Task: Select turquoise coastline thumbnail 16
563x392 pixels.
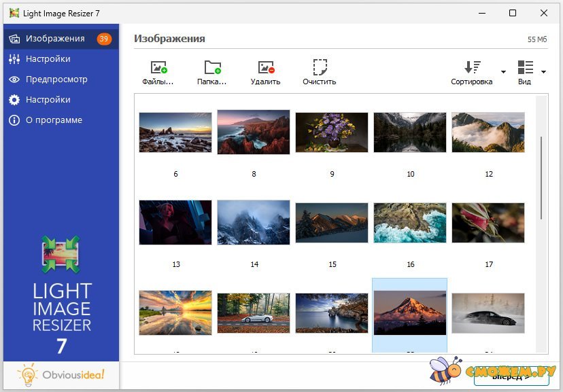Action: click(x=410, y=222)
